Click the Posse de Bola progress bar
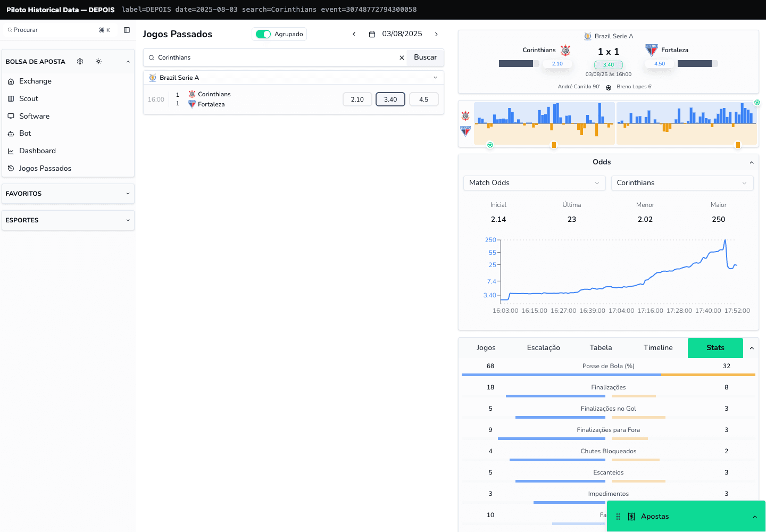 [x=609, y=375]
